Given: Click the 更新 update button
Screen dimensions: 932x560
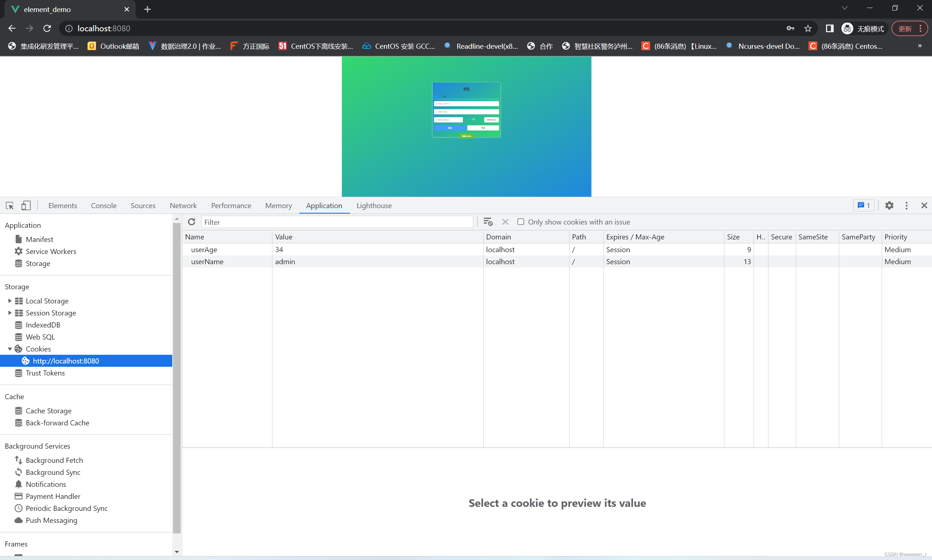Looking at the screenshot, I should [x=906, y=28].
